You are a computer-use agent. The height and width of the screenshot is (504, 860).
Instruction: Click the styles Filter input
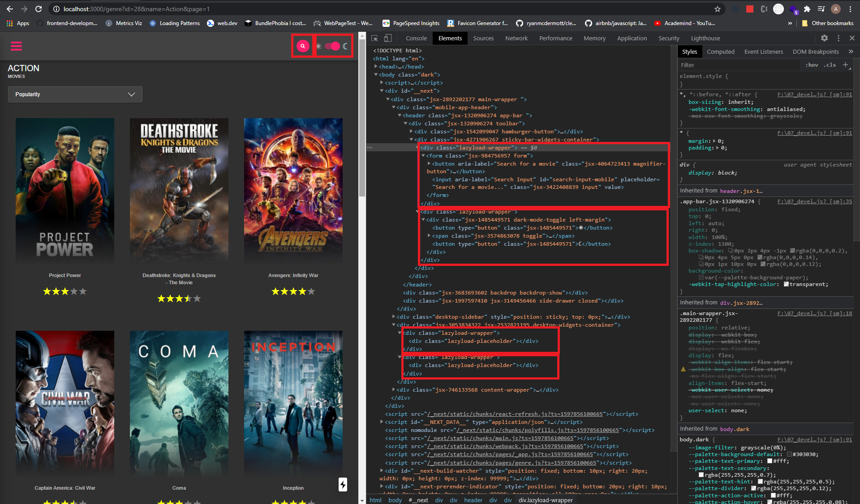point(739,65)
